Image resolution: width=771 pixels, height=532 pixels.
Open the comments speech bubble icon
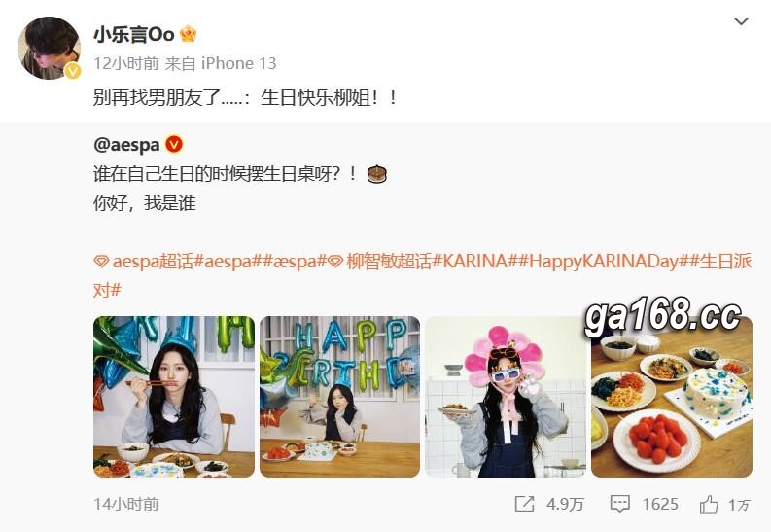pos(619,504)
